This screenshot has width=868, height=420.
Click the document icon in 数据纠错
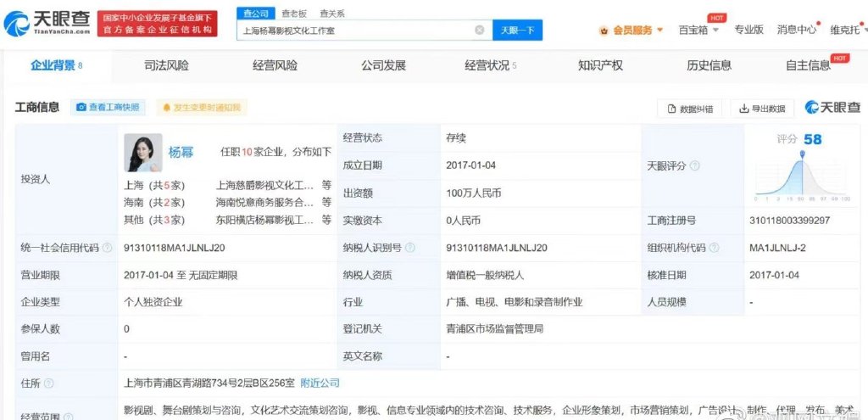[x=672, y=109]
